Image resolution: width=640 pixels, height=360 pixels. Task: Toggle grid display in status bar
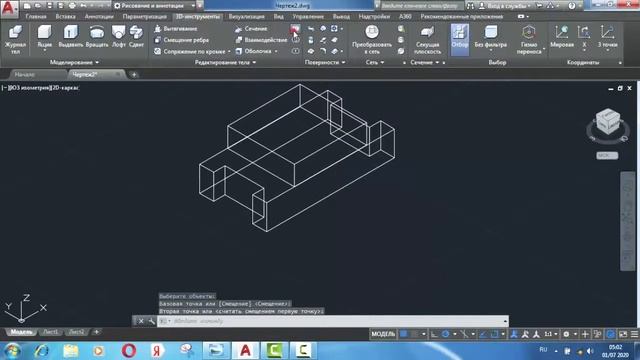[404, 334]
